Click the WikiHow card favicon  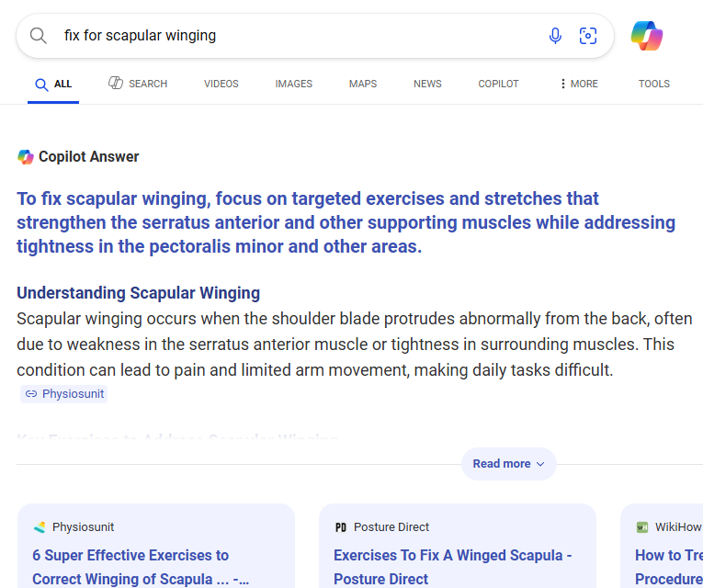(x=642, y=527)
